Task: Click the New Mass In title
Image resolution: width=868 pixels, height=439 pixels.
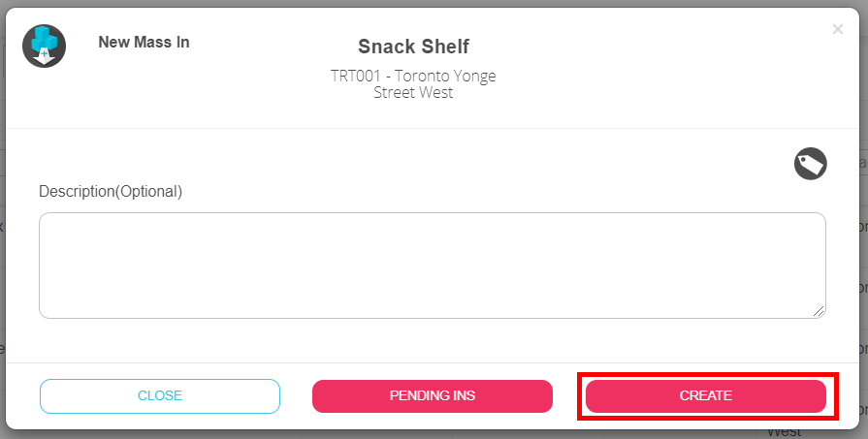Action: pyautogui.click(x=144, y=42)
